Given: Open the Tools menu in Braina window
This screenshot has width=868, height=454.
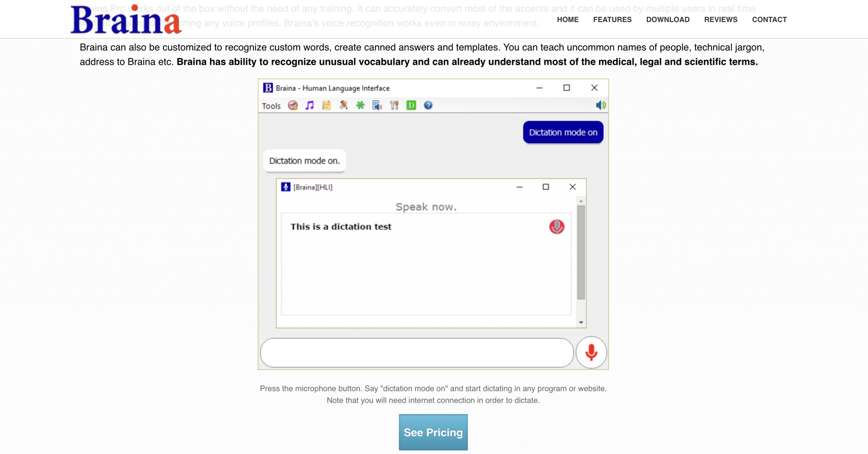Looking at the screenshot, I should (271, 106).
